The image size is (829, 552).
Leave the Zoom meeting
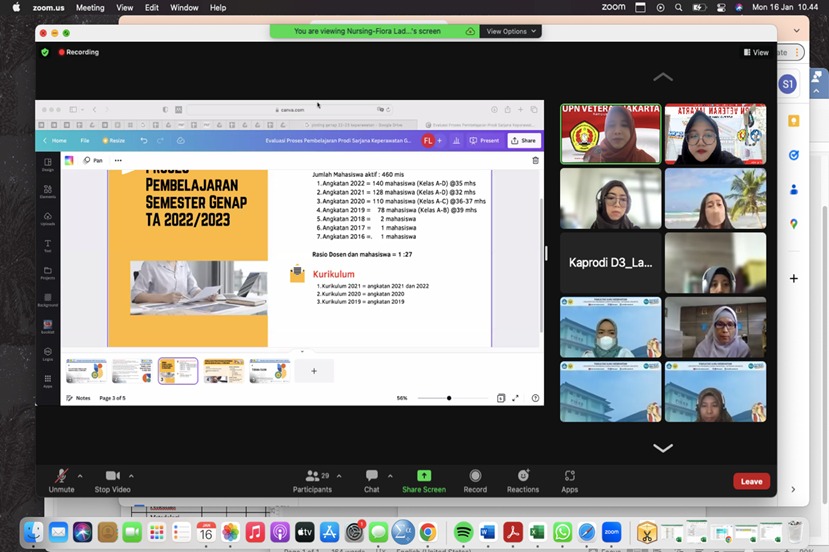point(751,481)
